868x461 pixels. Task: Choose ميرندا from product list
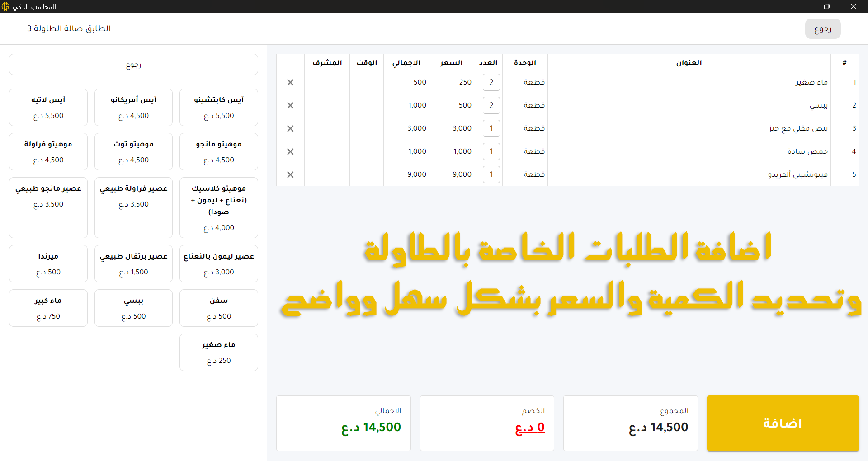[x=48, y=263]
